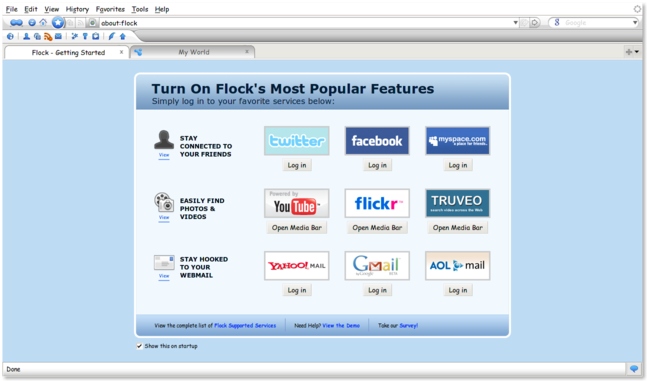Viewport: 647px width, 381px height.
Task: Click the Flickr logo thumbnail
Action: tap(377, 203)
